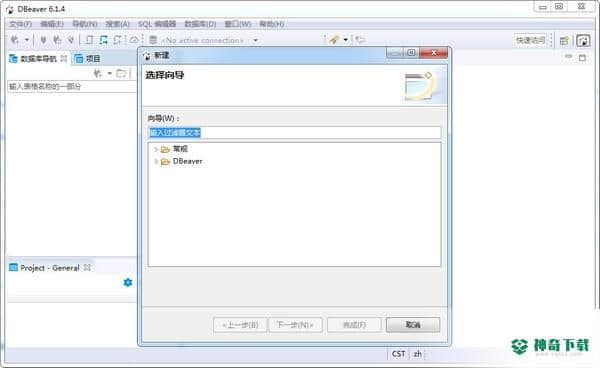Screen dimensions: 600x368
Task: Click the new folder icon in navigator panel
Action: [121, 73]
